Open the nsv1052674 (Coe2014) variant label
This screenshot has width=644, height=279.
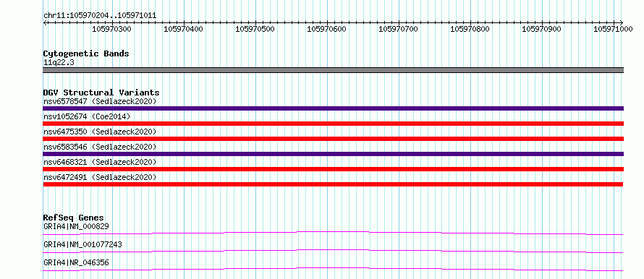(x=86, y=116)
